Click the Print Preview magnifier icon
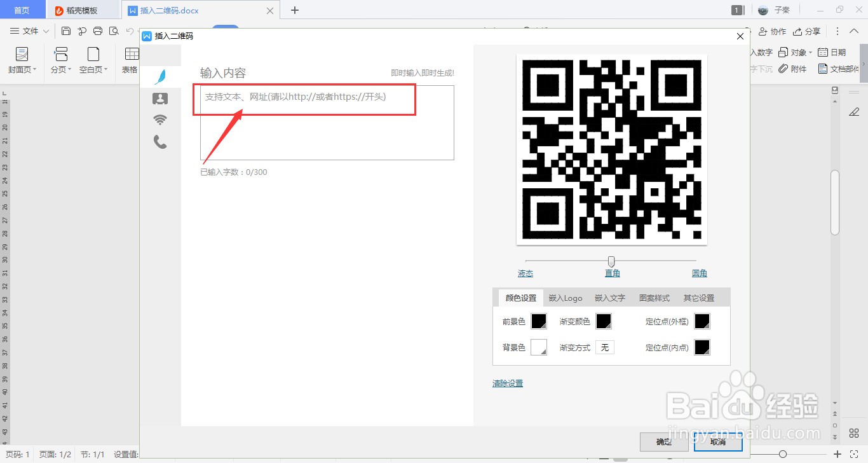 tap(114, 31)
